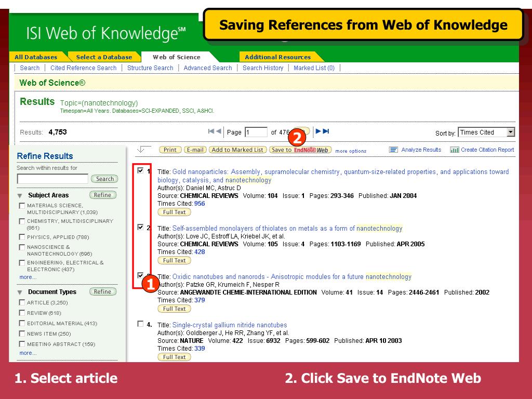Viewport: 532px width, 399px height.
Task: Open Self-assembled monolayers of thiolates title link
Action: [287, 229]
